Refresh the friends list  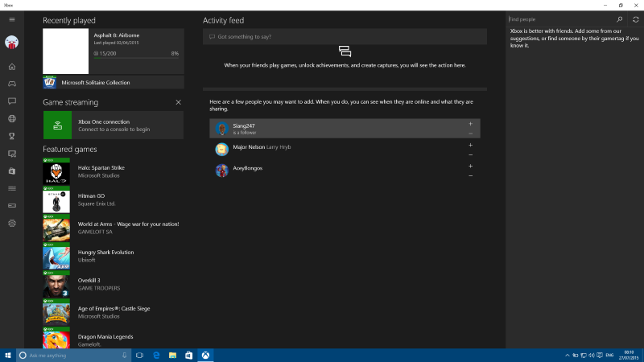click(636, 19)
